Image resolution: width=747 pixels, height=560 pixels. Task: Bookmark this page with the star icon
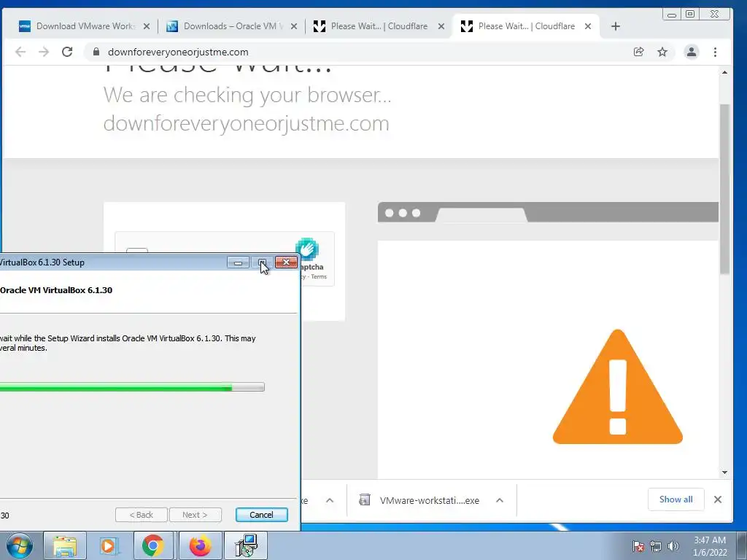click(x=662, y=52)
